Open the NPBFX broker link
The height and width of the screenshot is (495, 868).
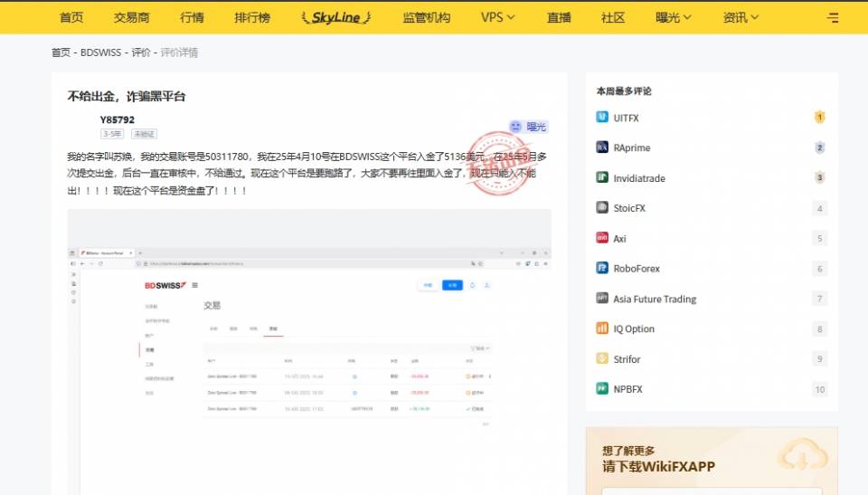[627, 390]
